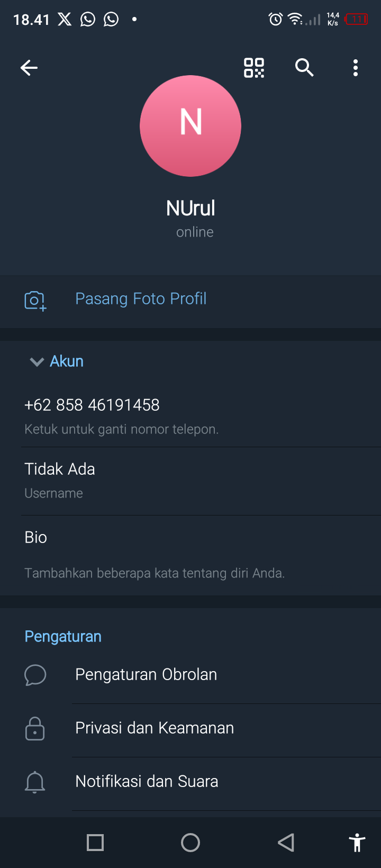The width and height of the screenshot is (381, 868).
Task: Tap the camera add-photo icon
Action: click(35, 300)
